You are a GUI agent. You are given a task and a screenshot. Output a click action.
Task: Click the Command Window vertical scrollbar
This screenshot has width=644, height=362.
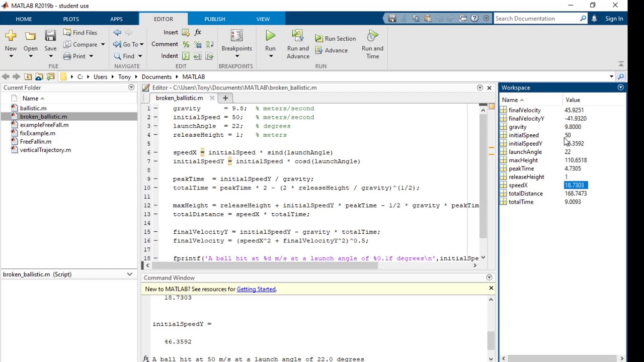(491, 341)
